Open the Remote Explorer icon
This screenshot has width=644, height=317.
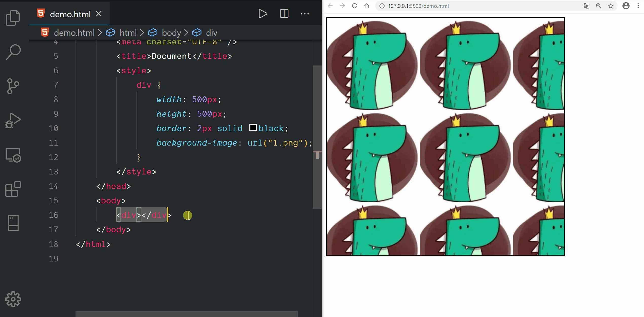tap(13, 155)
